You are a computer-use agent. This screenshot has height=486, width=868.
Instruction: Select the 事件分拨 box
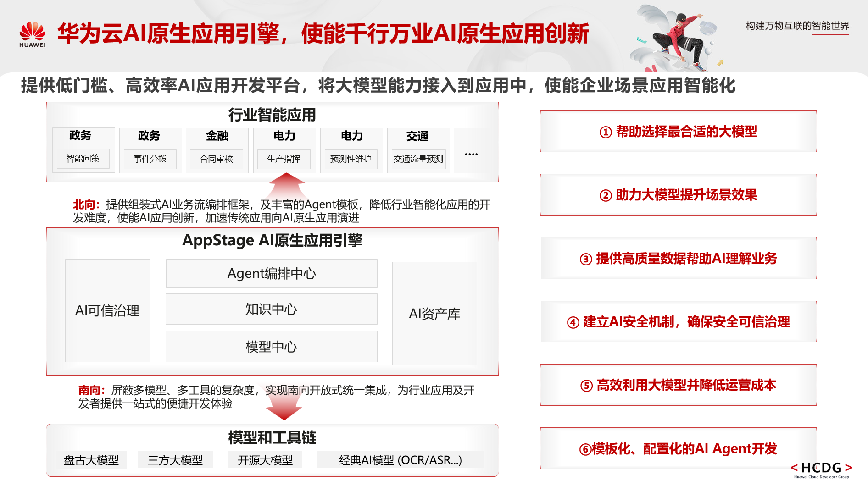150,159
